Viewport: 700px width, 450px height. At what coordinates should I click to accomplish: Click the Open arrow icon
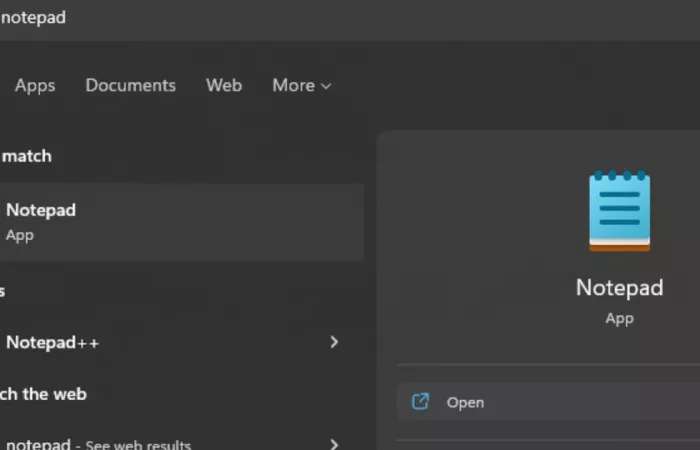pos(420,401)
